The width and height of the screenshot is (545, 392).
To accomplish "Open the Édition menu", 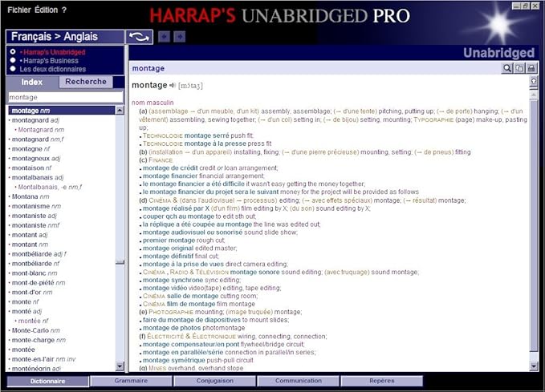I will click(46, 10).
